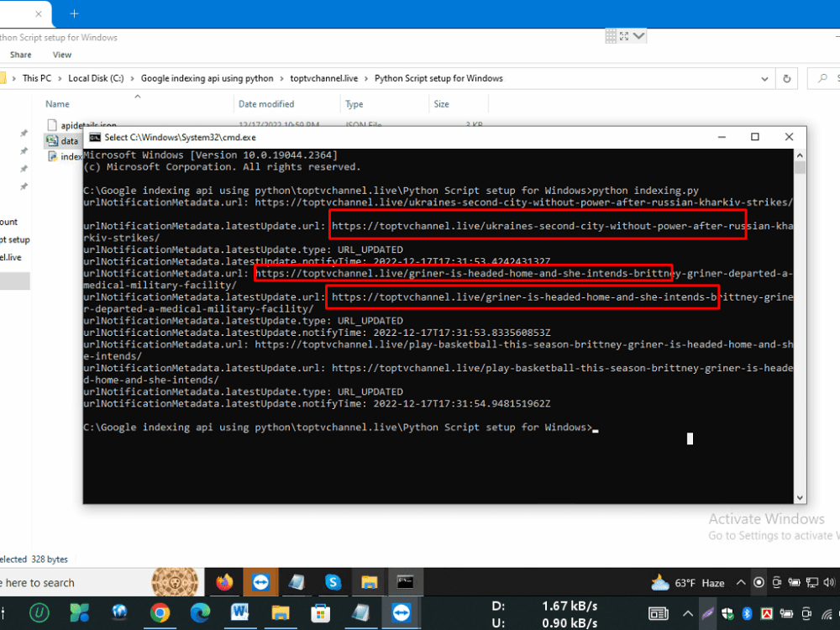Navigate to This PC via breadcrumb
This screenshot has width=840, height=630.
pos(36,77)
